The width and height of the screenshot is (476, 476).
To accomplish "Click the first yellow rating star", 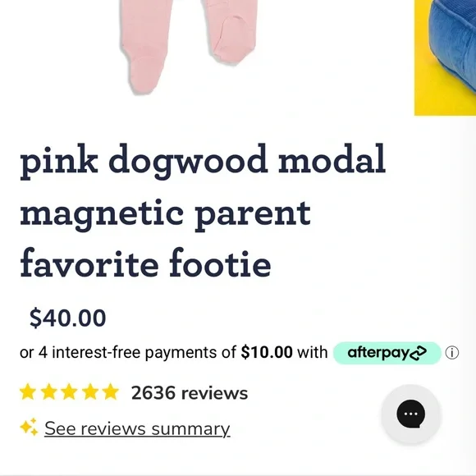I will [x=28, y=391].
